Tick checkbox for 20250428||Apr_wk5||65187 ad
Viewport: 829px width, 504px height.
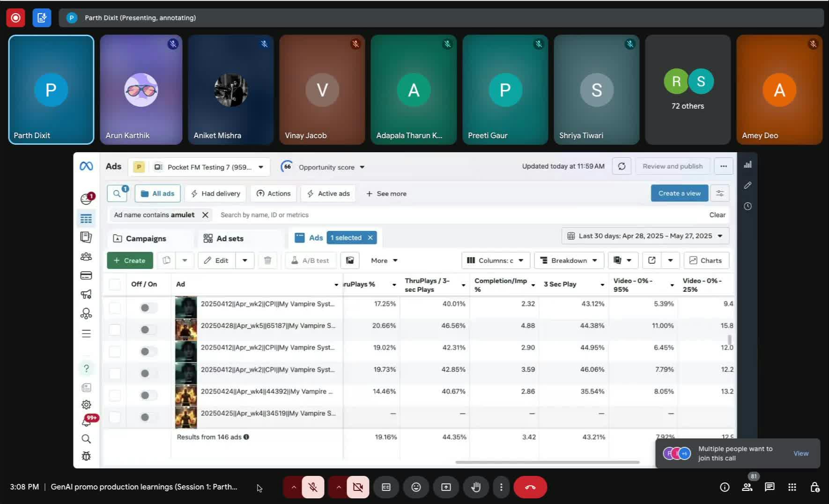(115, 329)
